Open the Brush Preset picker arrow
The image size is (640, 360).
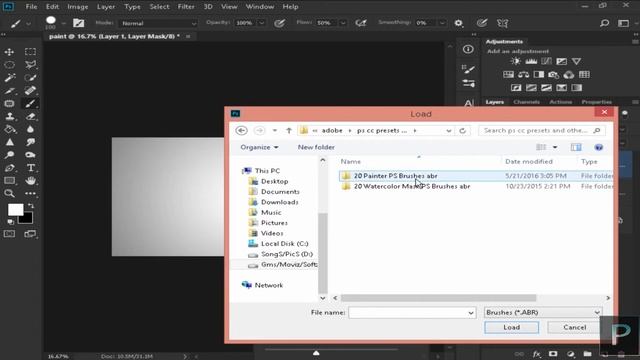click(64, 24)
